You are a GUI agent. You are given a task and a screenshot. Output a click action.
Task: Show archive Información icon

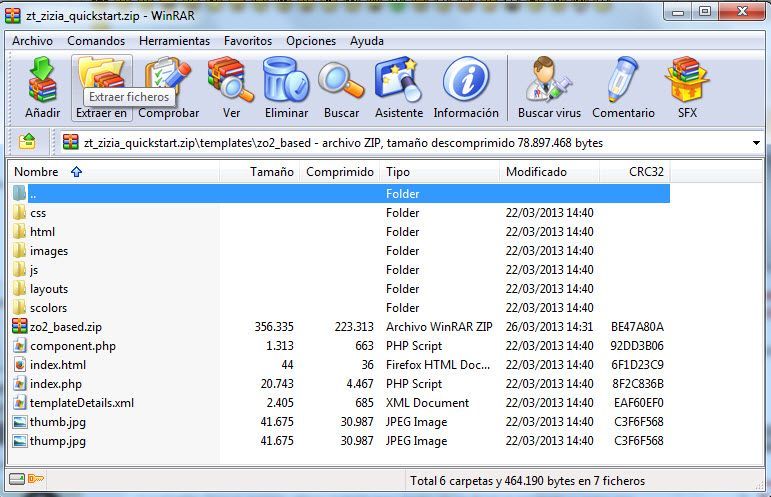[x=466, y=79]
